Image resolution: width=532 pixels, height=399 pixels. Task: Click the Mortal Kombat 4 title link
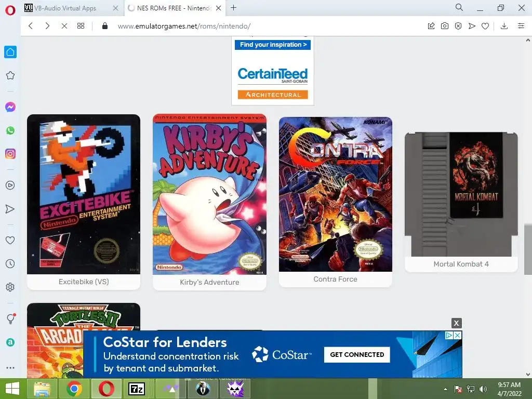pos(461,264)
